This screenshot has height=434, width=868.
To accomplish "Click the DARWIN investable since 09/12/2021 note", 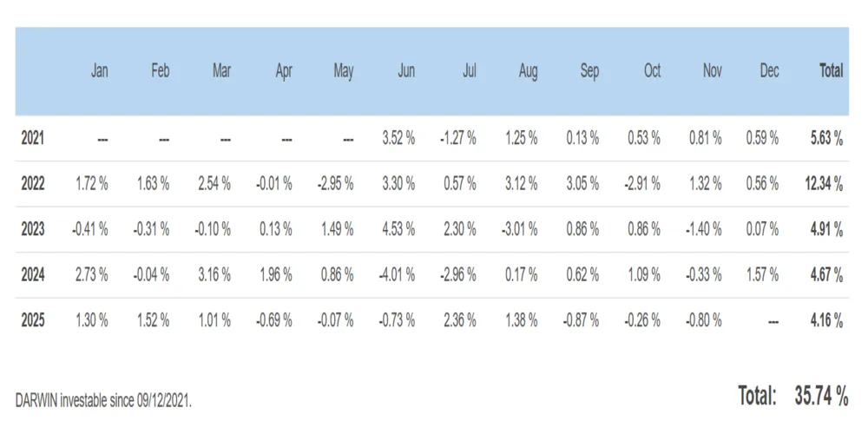I will (x=103, y=401).
